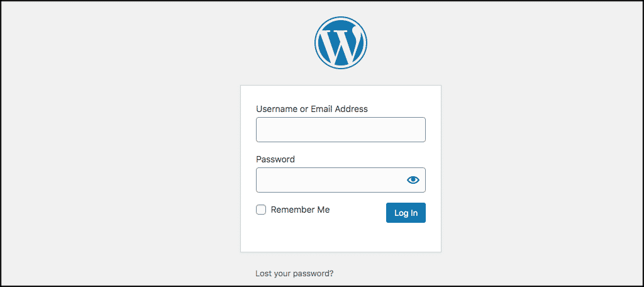
Task: Enable the Remember Me checkbox
Action: click(261, 210)
